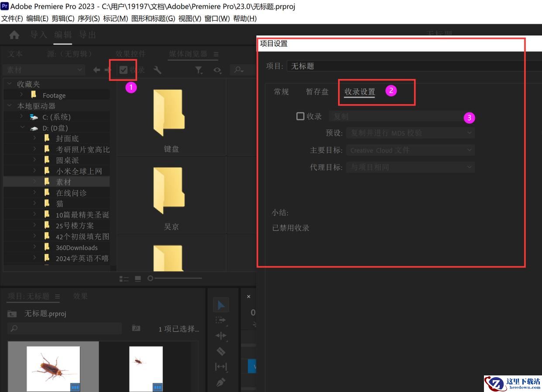542x392 pixels.
Task: Select the large cockroach thumbnail in the project panel
Action: [x=53, y=368]
